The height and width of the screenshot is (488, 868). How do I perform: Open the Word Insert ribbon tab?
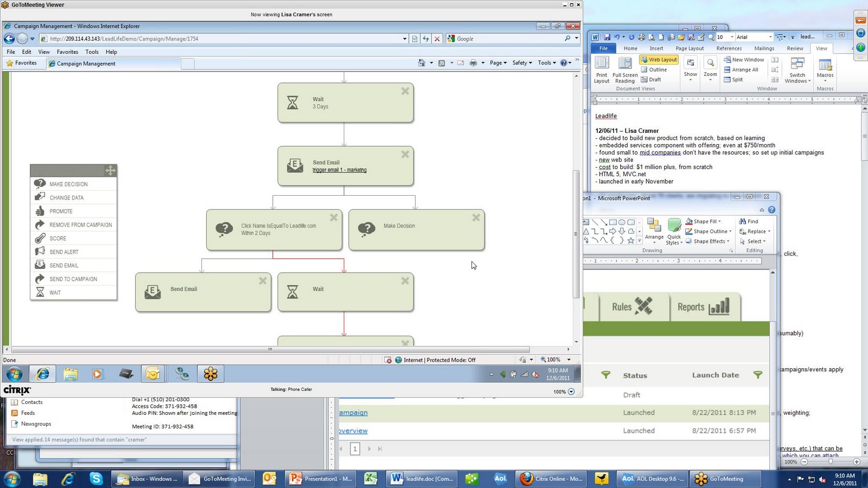click(656, 48)
